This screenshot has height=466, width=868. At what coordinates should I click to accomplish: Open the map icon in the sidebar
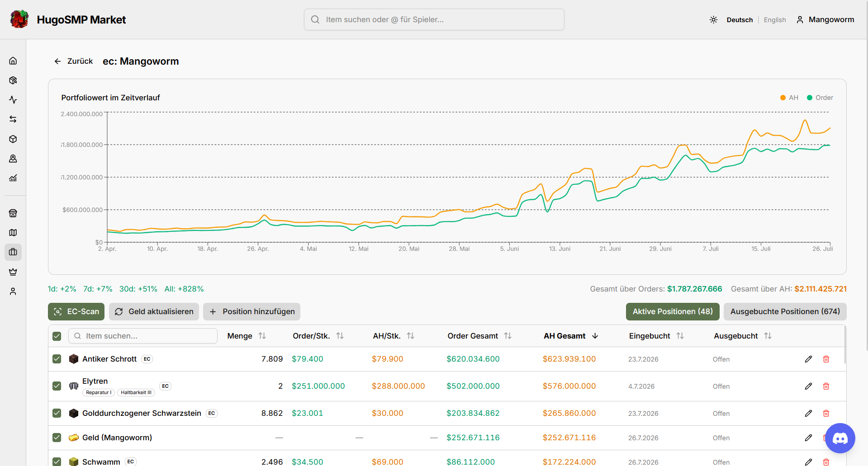pyautogui.click(x=13, y=233)
